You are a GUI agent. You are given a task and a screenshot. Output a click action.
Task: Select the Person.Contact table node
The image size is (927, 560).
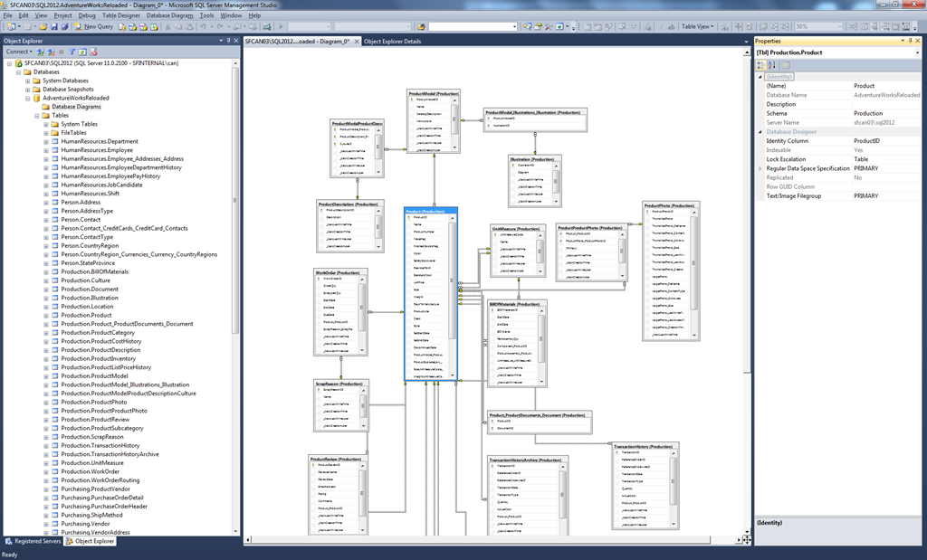(81, 220)
